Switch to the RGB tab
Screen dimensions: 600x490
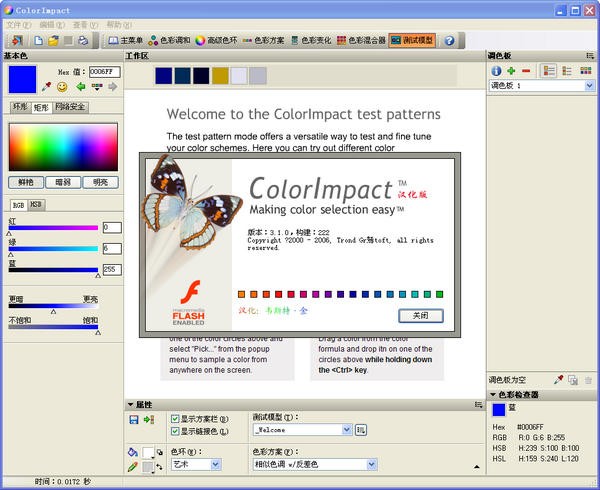(x=18, y=205)
